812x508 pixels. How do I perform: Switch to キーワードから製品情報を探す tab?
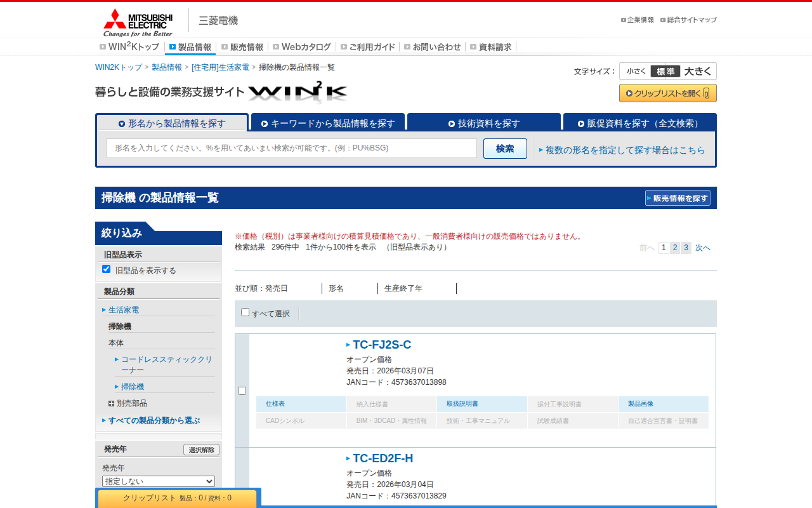tap(327, 122)
